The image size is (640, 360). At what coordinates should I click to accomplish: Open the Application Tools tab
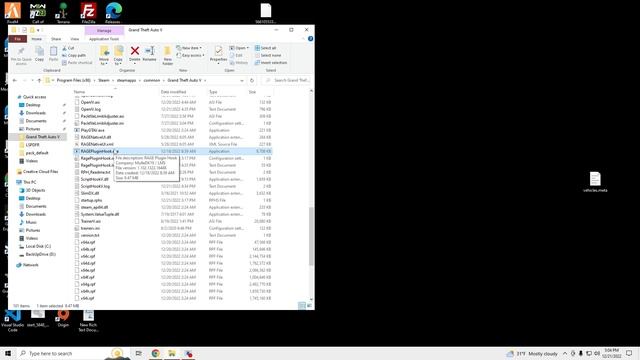click(x=104, y=39)
